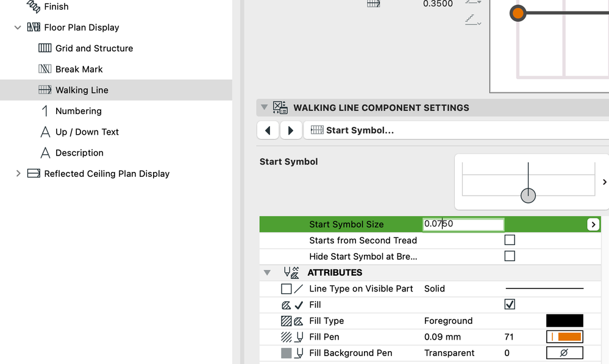
Task: Open the Start Symbol page dropdown
Action: click(456, 130)
